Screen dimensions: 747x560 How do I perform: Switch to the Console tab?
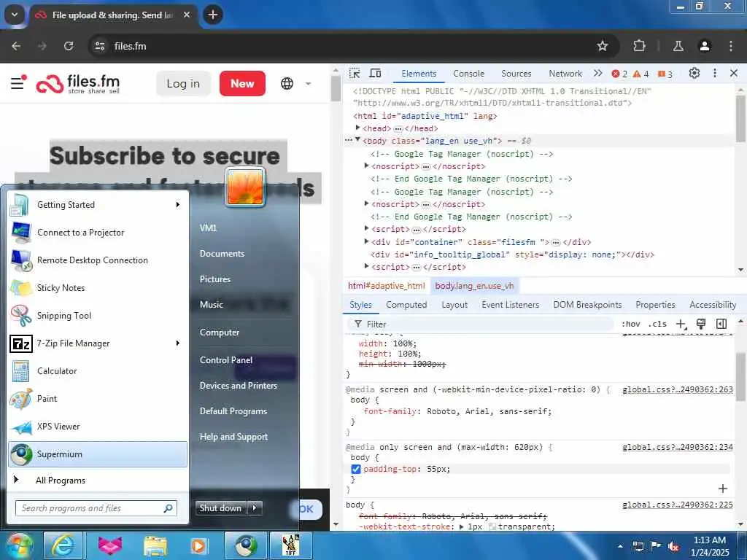click(469, 74)
